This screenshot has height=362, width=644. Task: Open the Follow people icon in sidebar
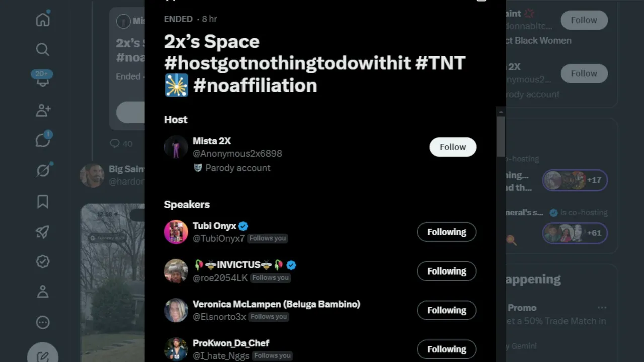coord(43,110)
